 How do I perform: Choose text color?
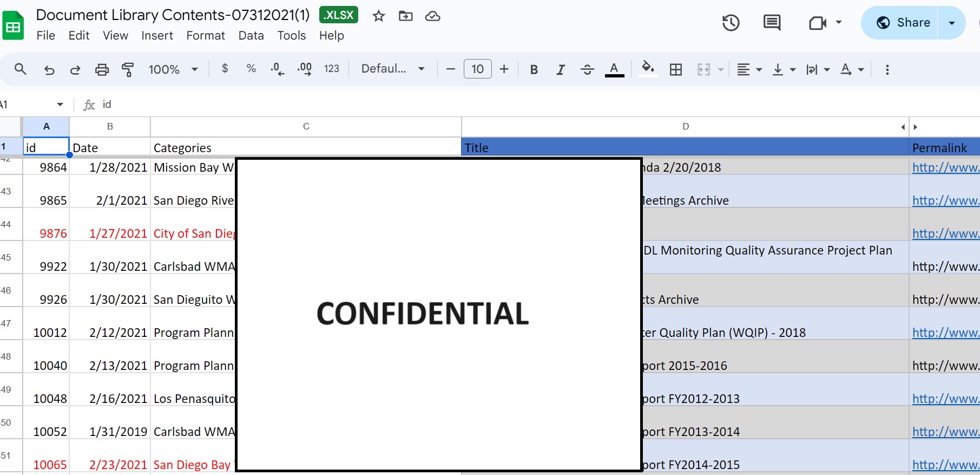pyautogui.click(x=614, y=69)
